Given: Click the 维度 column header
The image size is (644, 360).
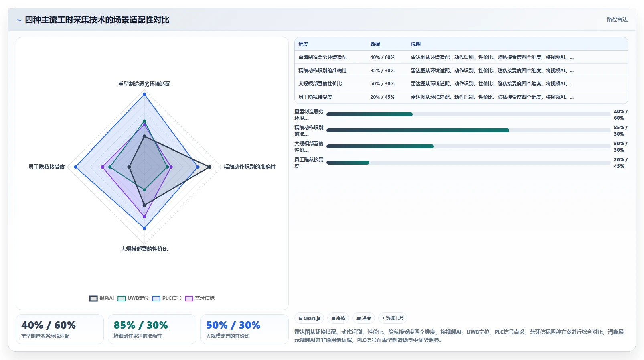Looking at the screenshot, I should 303,44.
